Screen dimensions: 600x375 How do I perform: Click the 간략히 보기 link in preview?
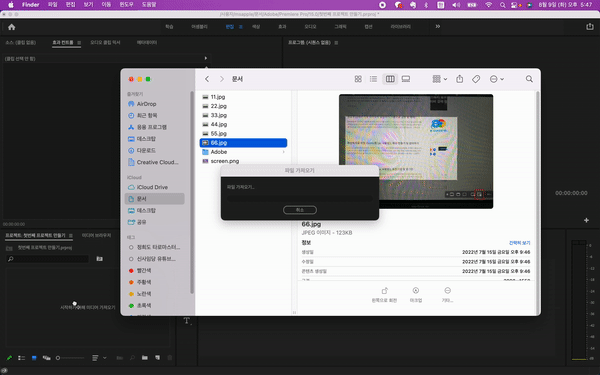(x=519, y=243)
